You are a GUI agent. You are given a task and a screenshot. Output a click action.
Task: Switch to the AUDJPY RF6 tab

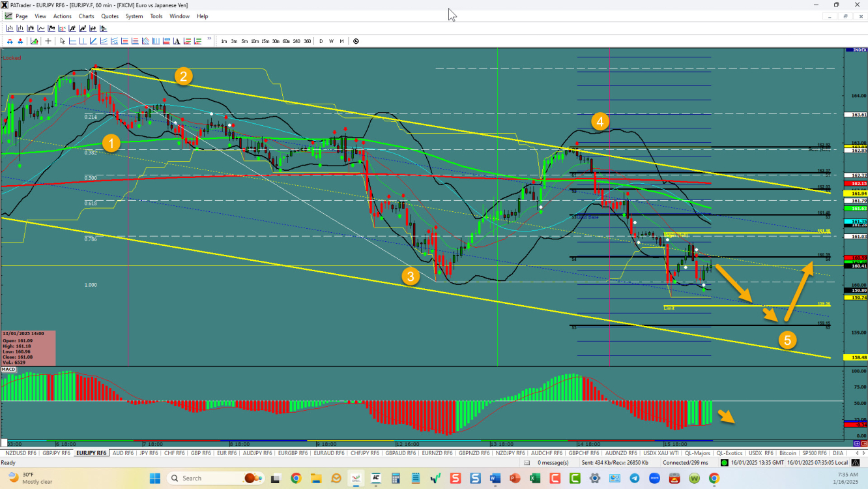tap(257, 452)
